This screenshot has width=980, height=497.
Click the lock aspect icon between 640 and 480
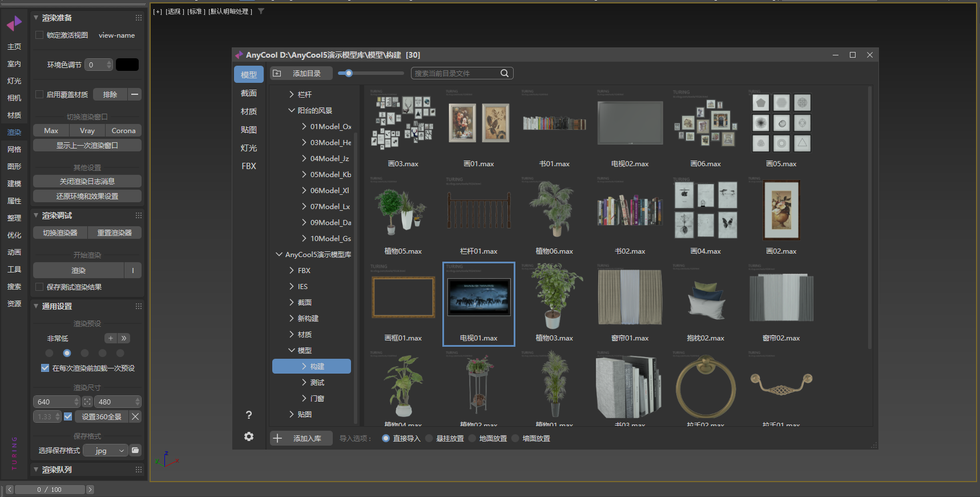pyautogui.click(x=87, y=402)
